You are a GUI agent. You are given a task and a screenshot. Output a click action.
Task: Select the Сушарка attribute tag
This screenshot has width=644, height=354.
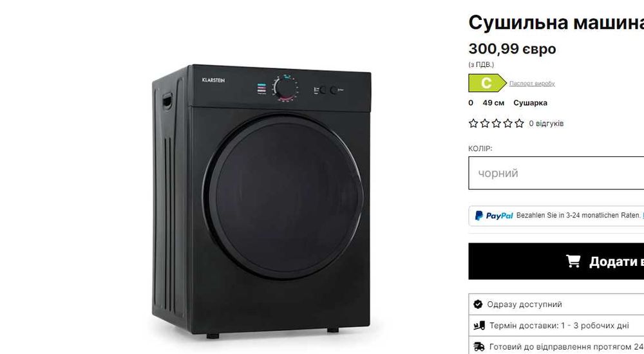(x=530, y=103)
